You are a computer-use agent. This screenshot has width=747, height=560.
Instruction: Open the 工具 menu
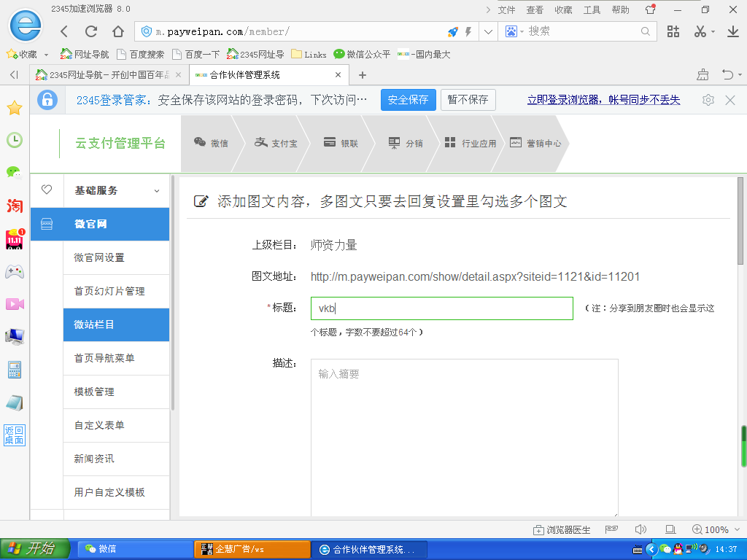(x=592, y=10)
